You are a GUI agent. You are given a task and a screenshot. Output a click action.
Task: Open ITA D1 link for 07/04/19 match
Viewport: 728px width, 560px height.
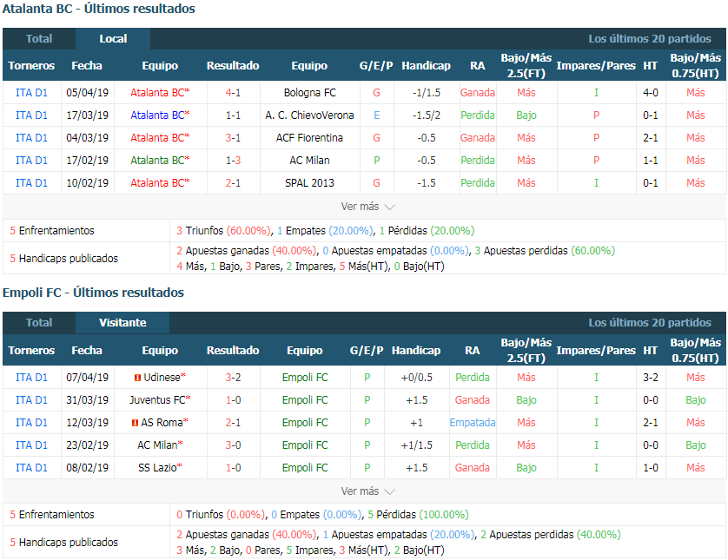click(x=31, y=378)
